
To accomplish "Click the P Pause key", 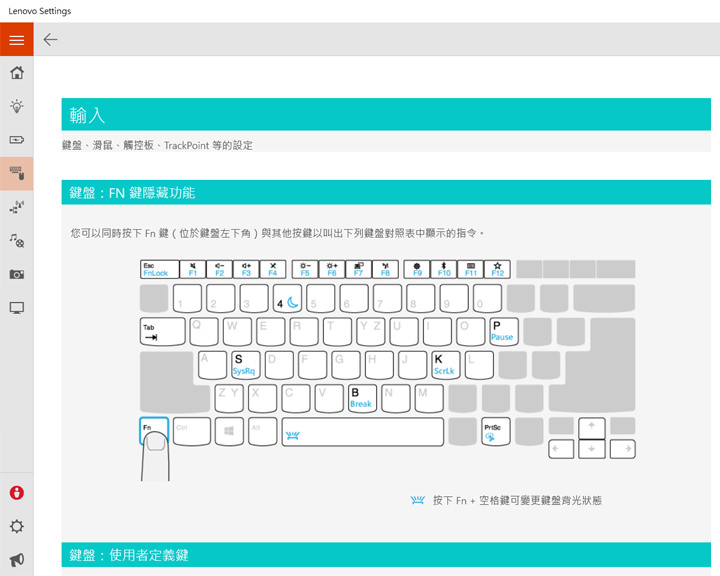I will tap(504, 332).
